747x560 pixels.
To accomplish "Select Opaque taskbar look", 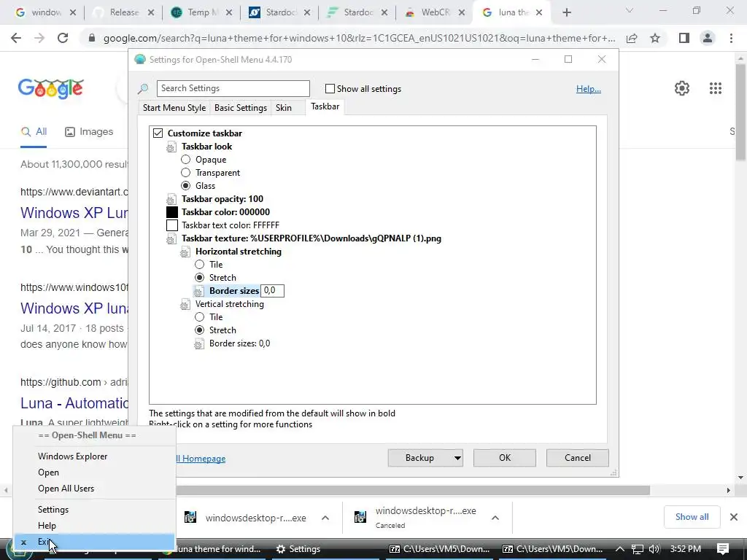I will tap(186, 160).
